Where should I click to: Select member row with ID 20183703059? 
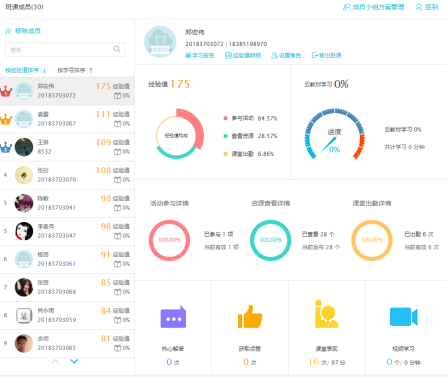[67, 315]
